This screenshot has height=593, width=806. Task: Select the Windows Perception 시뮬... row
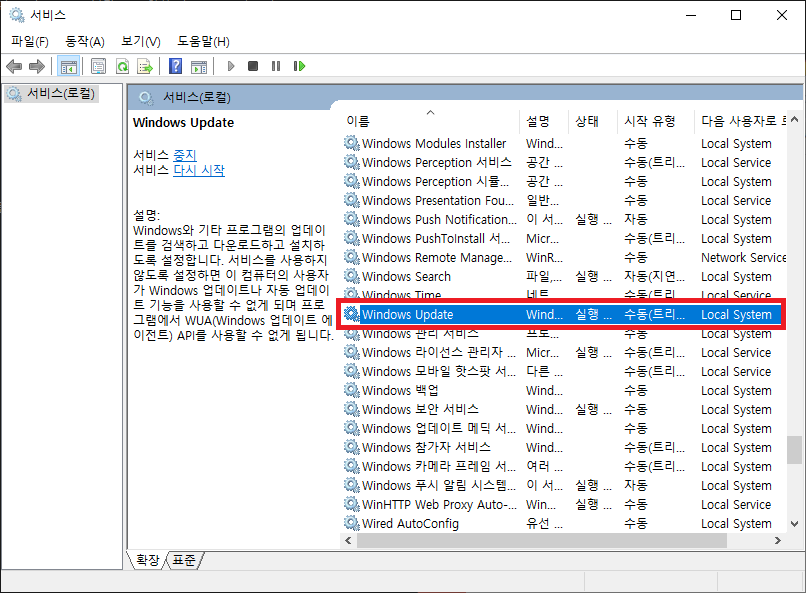[563, 181]
